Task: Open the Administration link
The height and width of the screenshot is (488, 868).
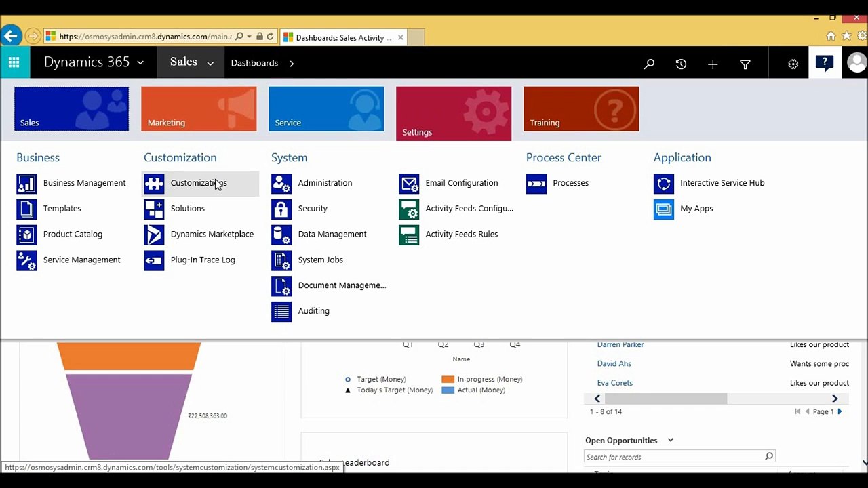Action: point(325,183)
